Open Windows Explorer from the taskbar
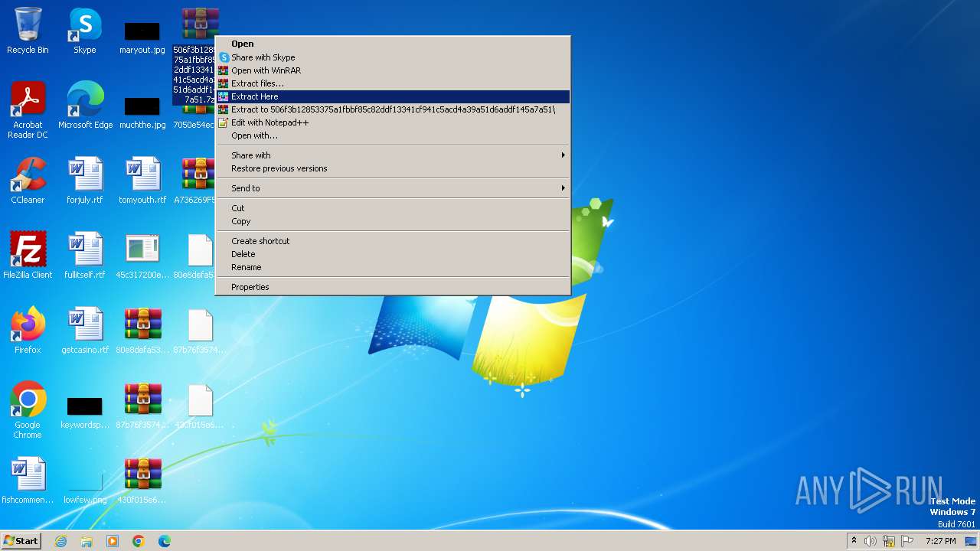Image resolution: width=980 pixels, height=551 pixels. tap(87, 541)
